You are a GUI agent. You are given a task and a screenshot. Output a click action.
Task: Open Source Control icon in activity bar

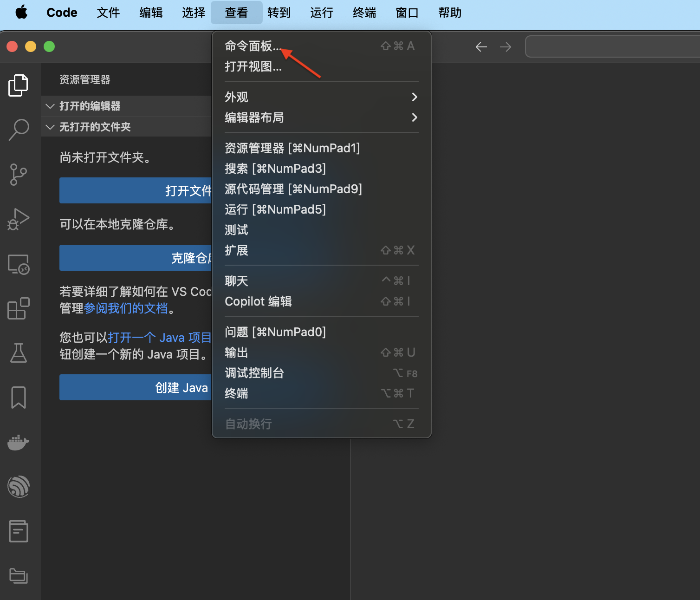(19, 175)
